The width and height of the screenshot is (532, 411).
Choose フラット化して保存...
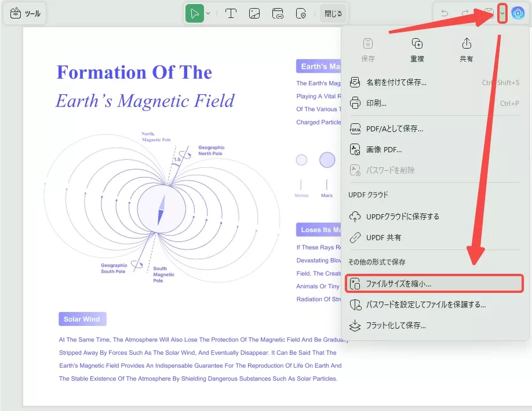click(x=435, y=325)
